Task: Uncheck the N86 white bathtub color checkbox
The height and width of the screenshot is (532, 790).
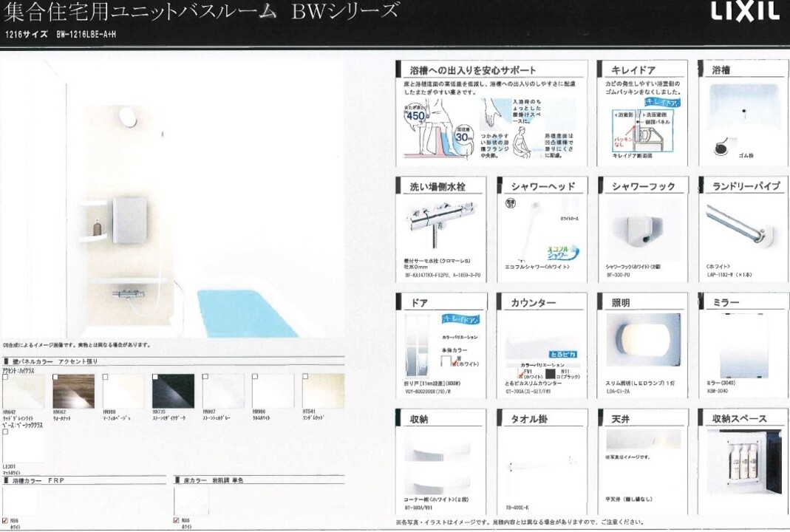Action: (5, 520)
